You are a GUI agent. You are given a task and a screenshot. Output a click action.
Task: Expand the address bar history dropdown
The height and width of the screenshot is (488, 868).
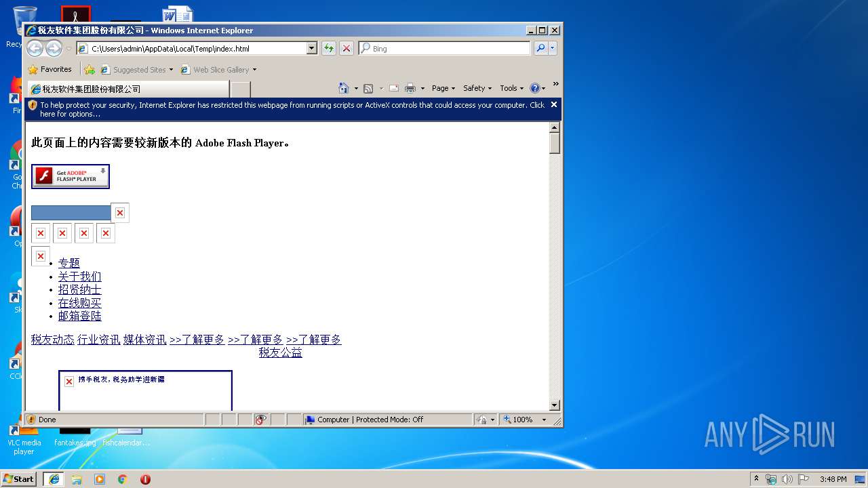coord(312,48)
